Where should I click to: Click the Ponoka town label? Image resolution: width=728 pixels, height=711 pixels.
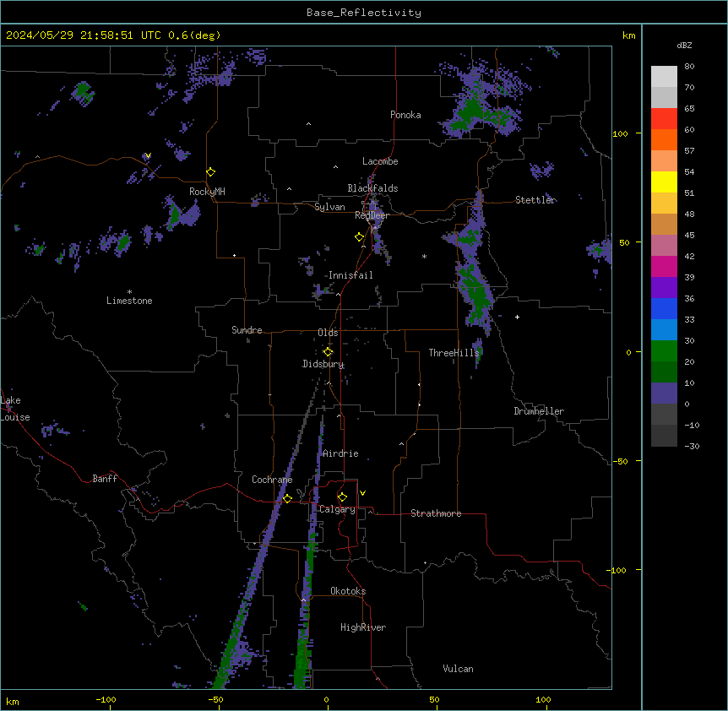coord(405,115)
